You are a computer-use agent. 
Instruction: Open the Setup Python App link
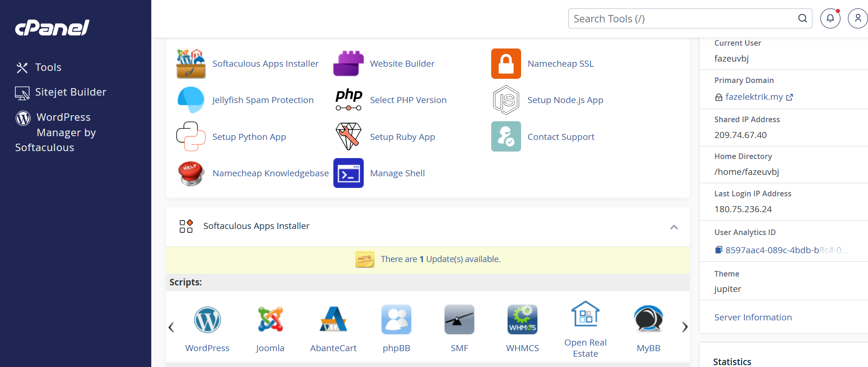249,137
